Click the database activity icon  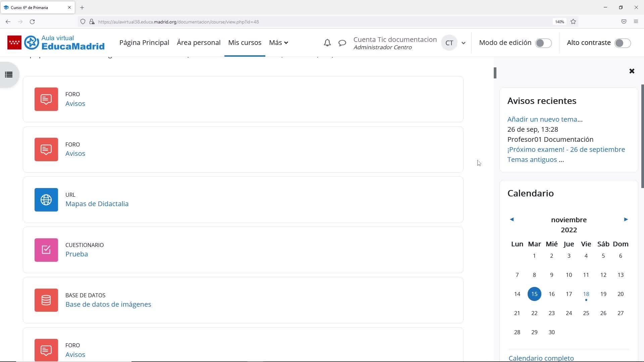46,300
